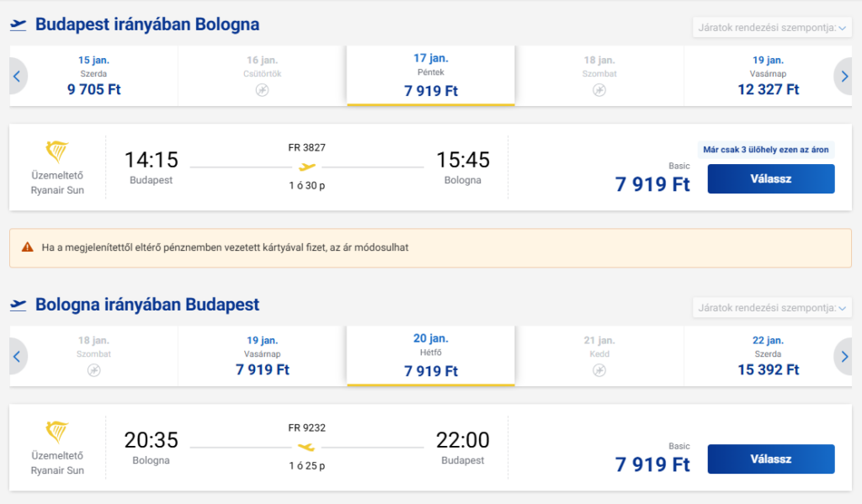862x504 pixels.
Task: Click Válassz button for 14:15 Budapest flight
Action: pos(771,178)
